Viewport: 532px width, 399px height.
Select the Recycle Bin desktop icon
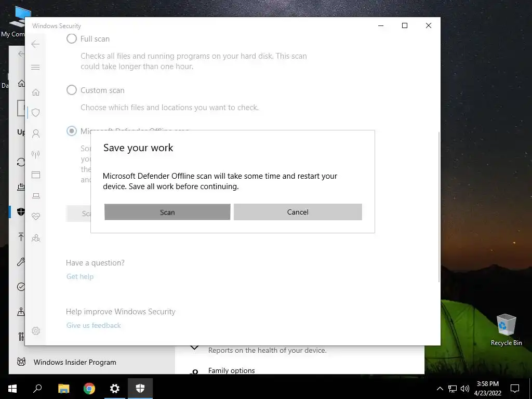point(506,330)
